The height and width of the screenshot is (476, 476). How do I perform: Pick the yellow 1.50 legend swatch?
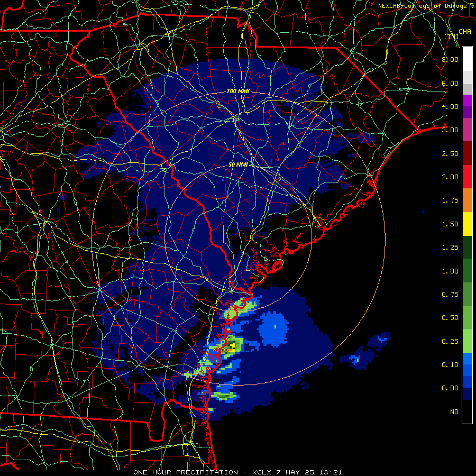pyautogui.click(x=467, y=224)
